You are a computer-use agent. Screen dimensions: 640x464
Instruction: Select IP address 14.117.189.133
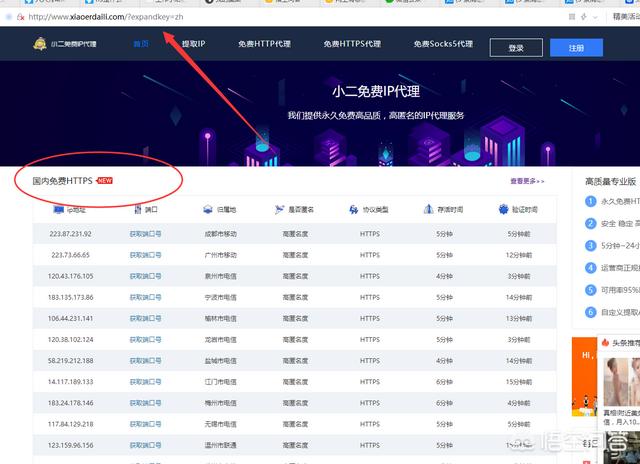[x=70, y=382]
